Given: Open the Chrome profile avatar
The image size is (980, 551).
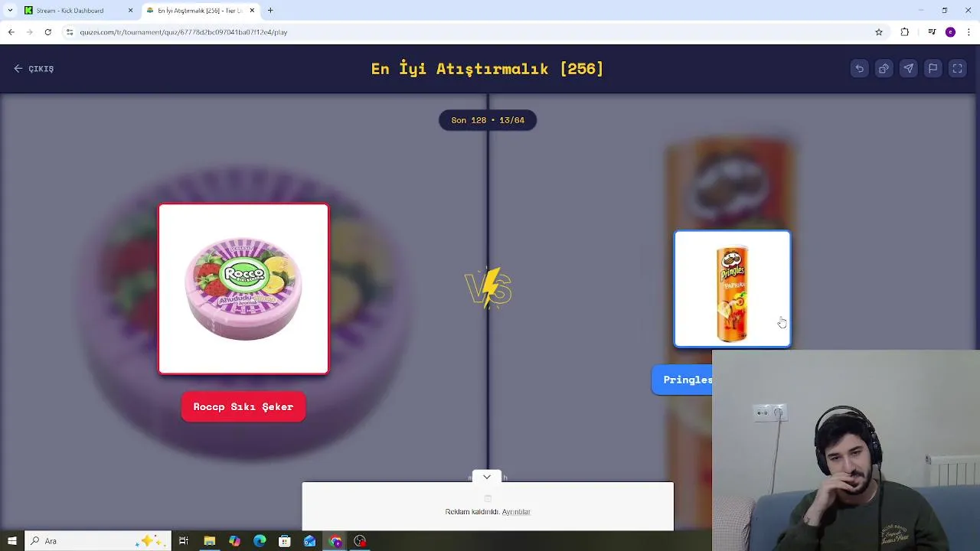Looking at the screenshot, I should tap(950, 32).
